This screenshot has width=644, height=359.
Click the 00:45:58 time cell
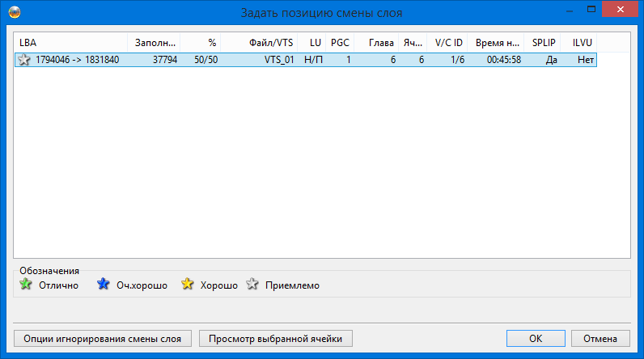[504, 60]
